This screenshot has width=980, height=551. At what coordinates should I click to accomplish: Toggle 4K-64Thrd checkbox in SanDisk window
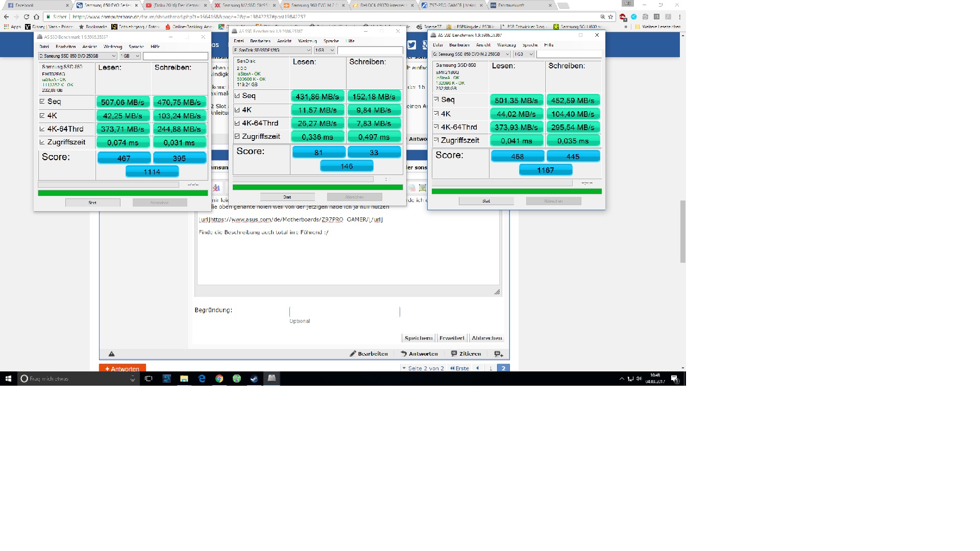[237, 123]
